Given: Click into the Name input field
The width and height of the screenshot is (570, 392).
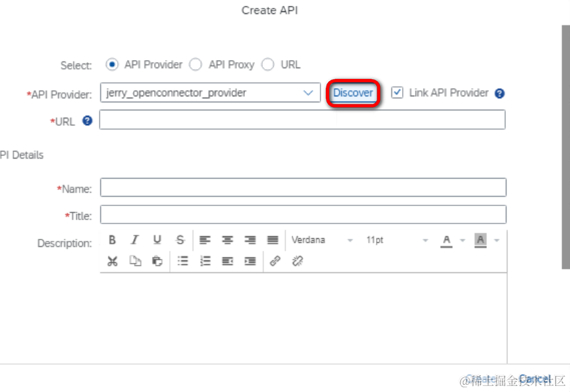Looking at the screenshot, I should pyautogui.click(x=303, y=187).
